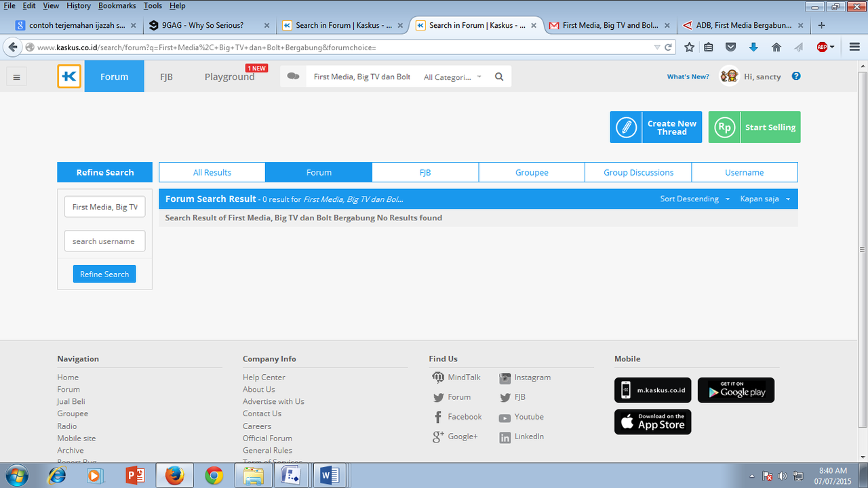Click the taskbar volume icon
Image resolution: width=868 pixels, height=488 pixels.
[783, 476]
